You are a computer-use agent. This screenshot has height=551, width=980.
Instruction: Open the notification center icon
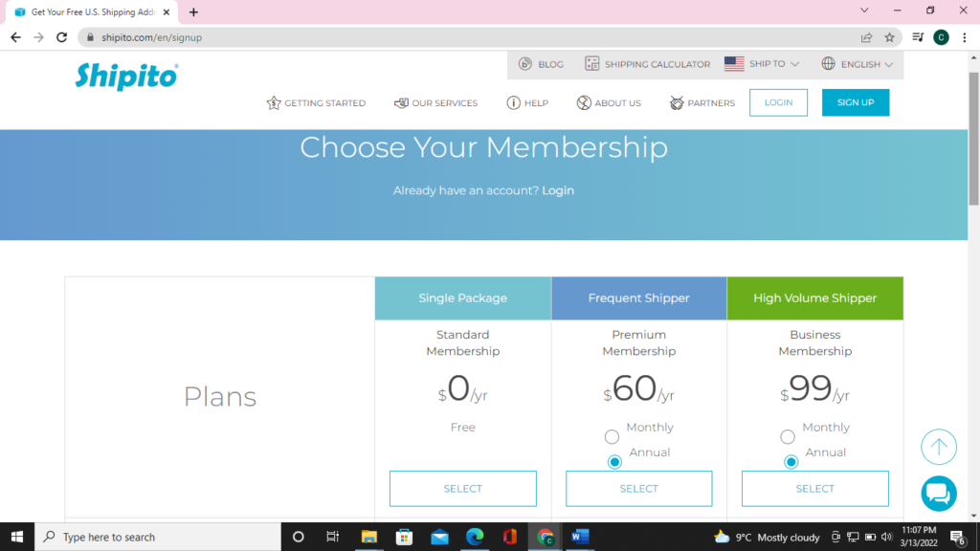(957, 537)
